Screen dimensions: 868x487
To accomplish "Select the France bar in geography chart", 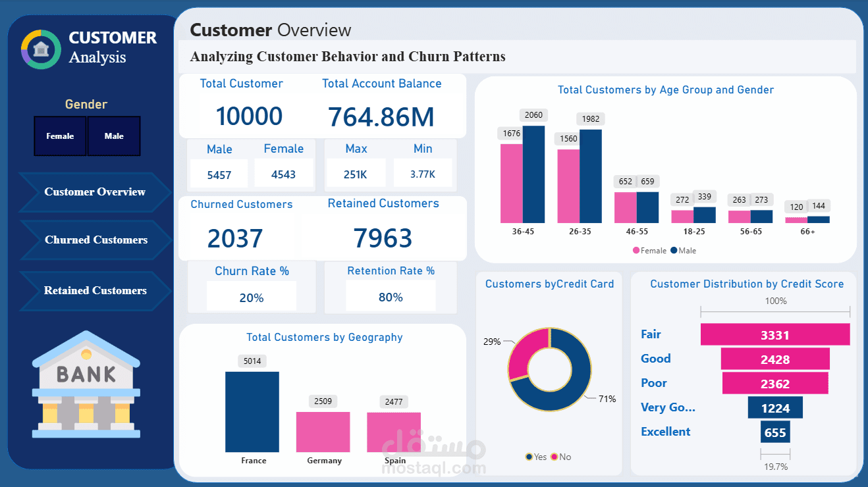I will pos(252,412).
